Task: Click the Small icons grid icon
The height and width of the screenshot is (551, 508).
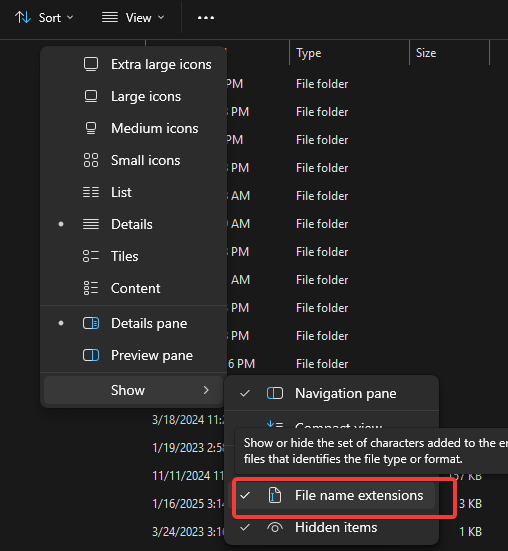Action: (91, 161)
